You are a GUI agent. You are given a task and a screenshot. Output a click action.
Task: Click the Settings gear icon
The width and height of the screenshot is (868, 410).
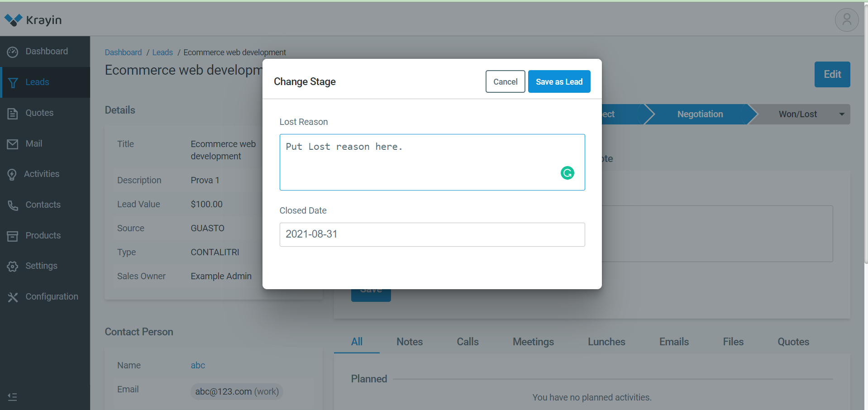(x=13, y=266)
